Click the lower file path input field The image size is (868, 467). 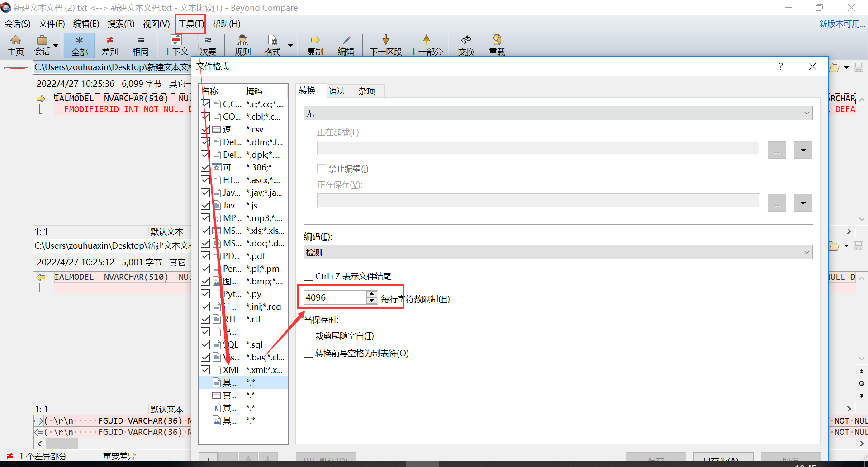[113, 246]
